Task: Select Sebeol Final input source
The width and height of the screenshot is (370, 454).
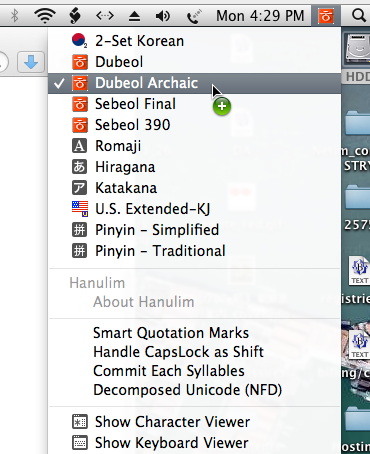Action: (x=195, y=104)
